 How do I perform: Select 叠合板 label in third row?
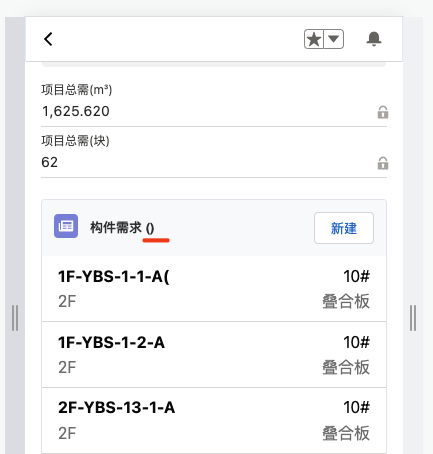point(346,433)
